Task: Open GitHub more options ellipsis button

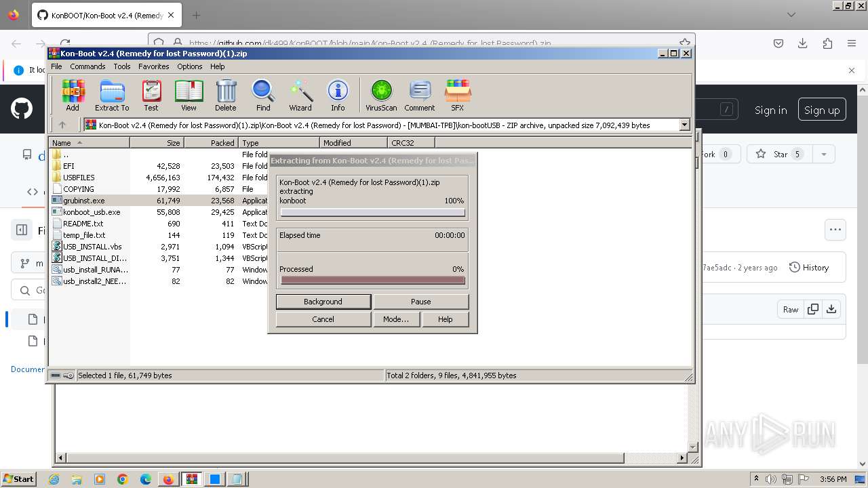Action: point(835,230)
